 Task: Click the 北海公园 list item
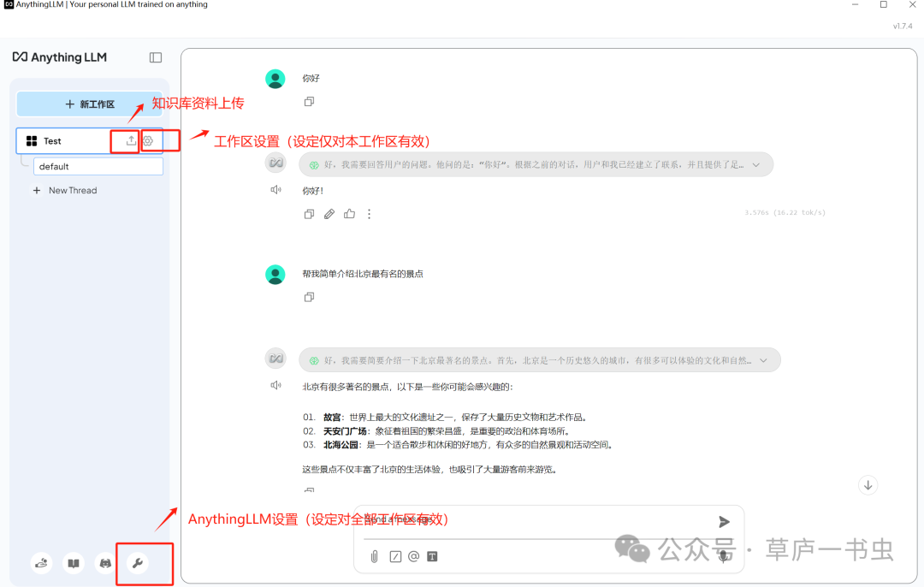point(459,445)
